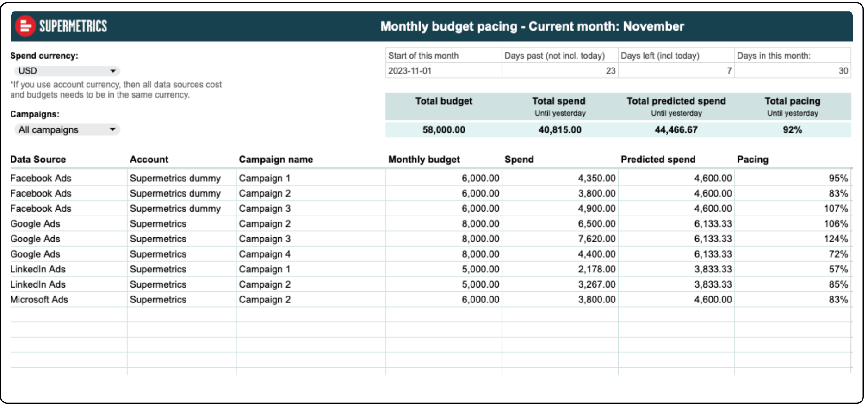Select the Monthly budget pacing title
The image size is (868, 407).
click(x=532, y=26)
